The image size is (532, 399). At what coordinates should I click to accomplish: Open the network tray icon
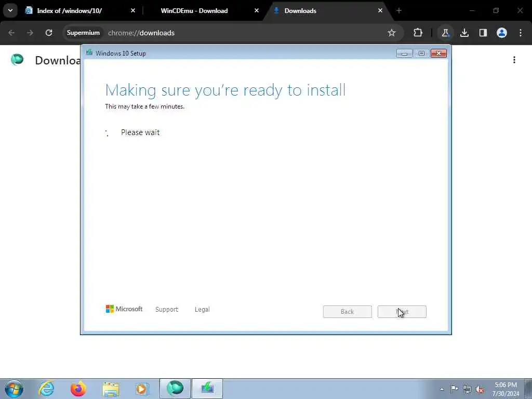[467, 389]
